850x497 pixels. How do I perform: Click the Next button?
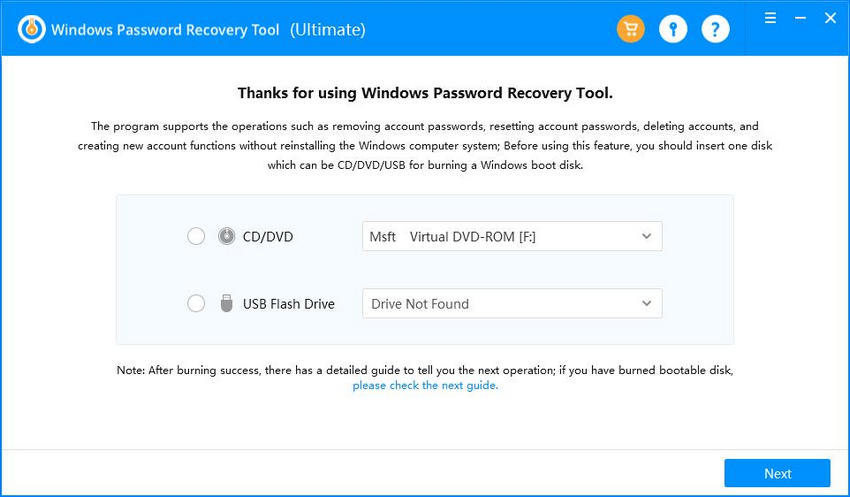[777, 473]
